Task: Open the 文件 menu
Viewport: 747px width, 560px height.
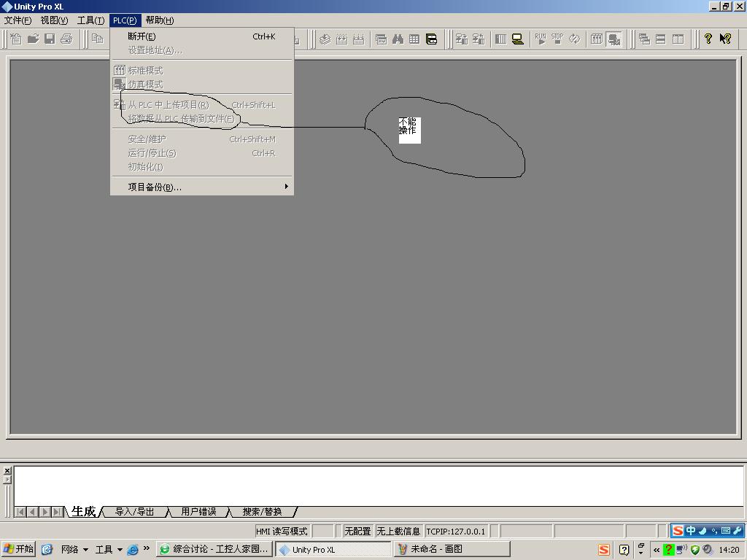Action: click(18, 20)
